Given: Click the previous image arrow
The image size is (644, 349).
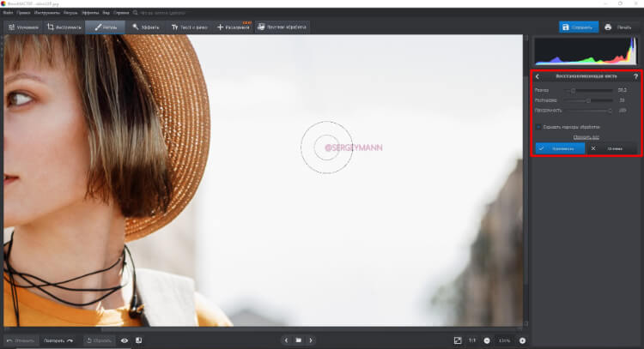Looking at the screenshot, I should point(286,340).
